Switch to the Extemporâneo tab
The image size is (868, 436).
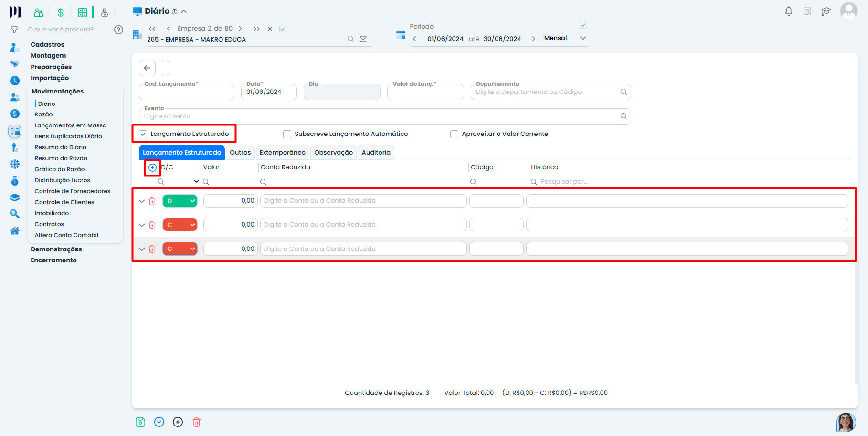click(x=282, y=153)
